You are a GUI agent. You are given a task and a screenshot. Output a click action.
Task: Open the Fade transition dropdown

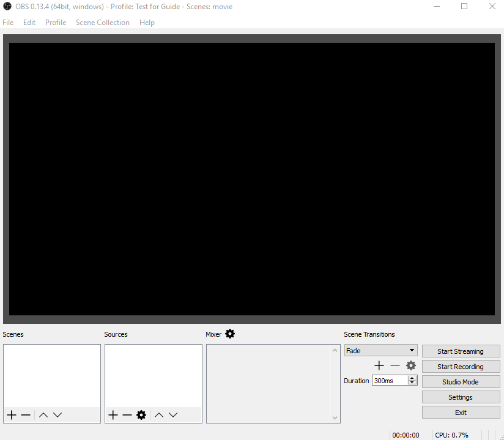tap(381, 351)
